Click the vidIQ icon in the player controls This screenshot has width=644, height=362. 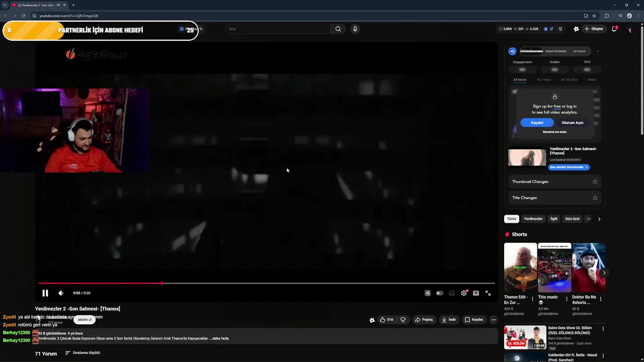[427, 293]
